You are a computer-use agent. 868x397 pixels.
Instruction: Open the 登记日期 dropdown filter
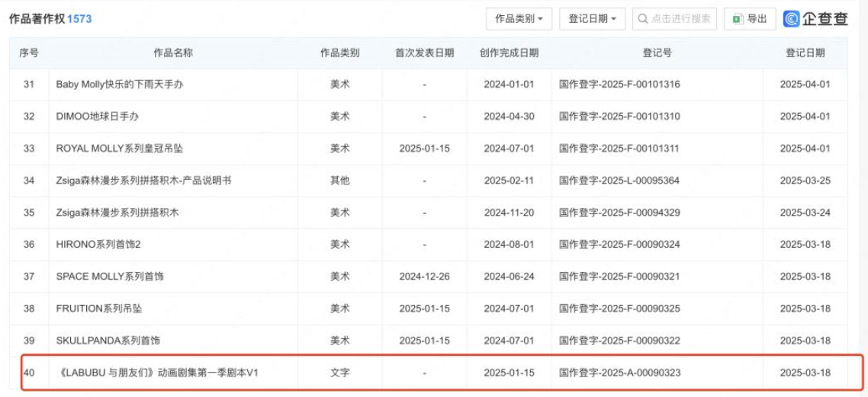[593, 19]
